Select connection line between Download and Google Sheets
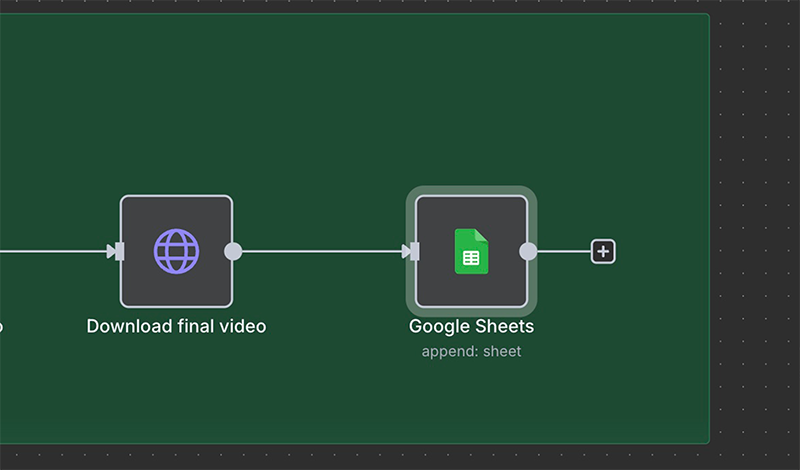This screenshot has height=470, width=800. 320,251
